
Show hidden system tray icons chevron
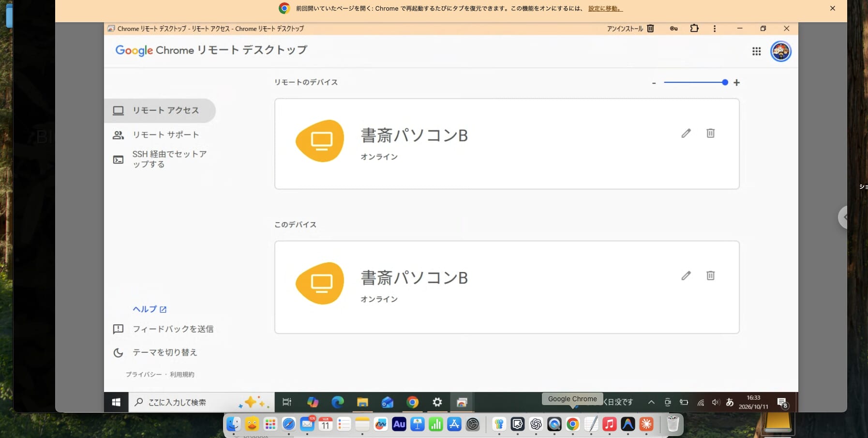[651, 402]
